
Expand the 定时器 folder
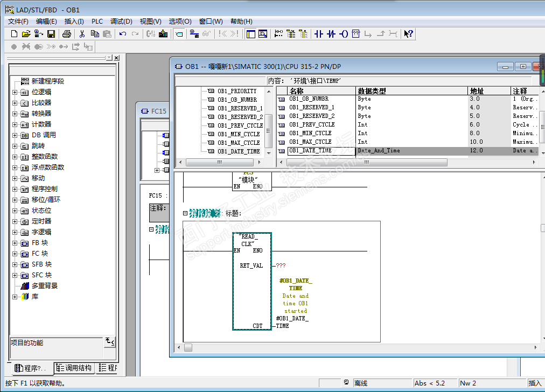tap(15, 221)
